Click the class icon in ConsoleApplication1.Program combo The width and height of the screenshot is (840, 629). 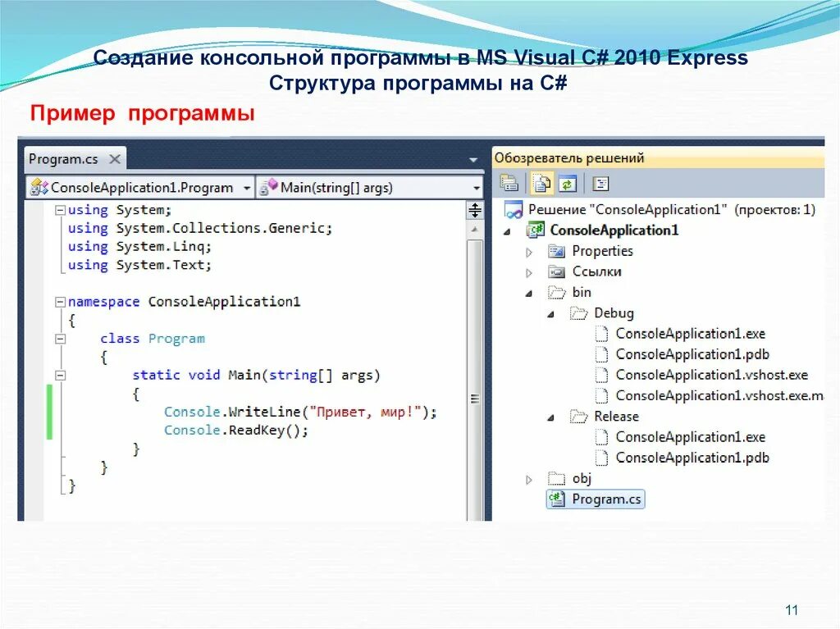pyautogui.click(x=39, y=188)
